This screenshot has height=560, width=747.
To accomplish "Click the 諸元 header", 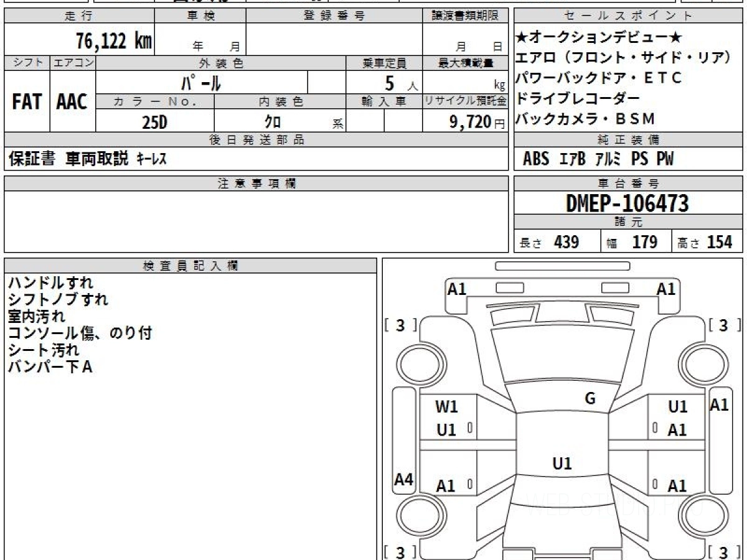I will tap(629, 222).
